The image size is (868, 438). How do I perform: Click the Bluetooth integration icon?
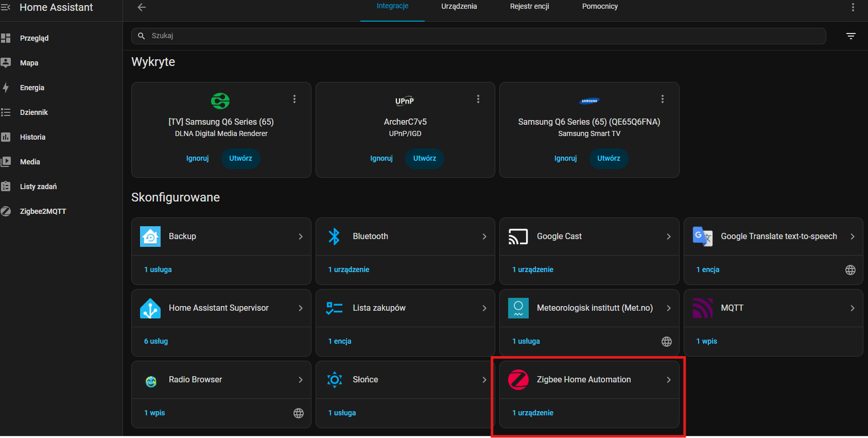[x=334, y=237]
